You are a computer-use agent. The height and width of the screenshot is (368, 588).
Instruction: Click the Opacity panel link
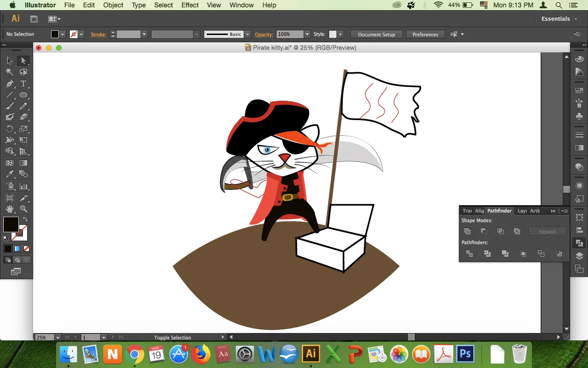point(264,34)
